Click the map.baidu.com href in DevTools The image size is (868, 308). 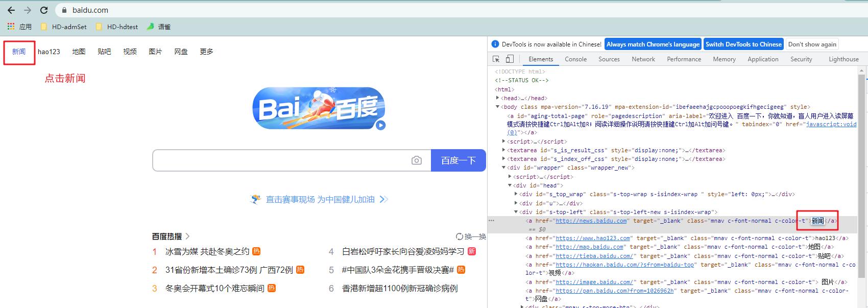coord(589,247)
